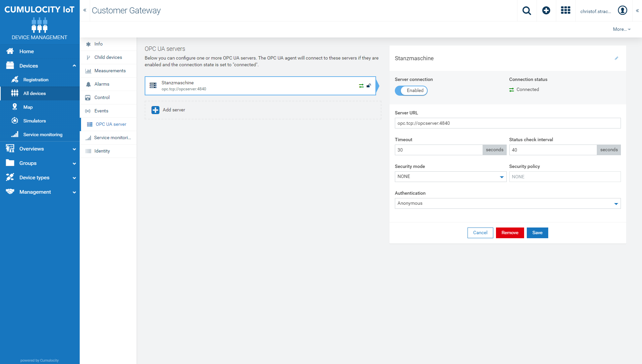642x364 pixels.
Task: Switch to the OPC UA server tab
Action: [109, 124]
